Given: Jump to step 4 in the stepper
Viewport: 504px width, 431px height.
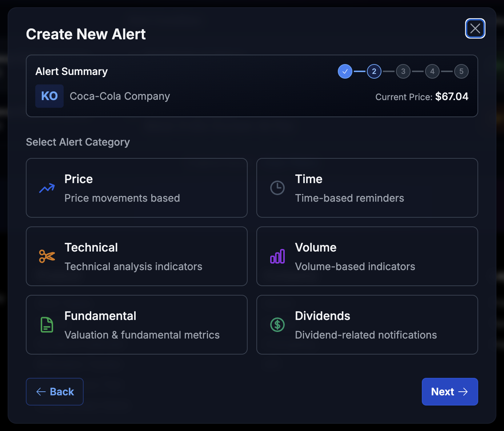Looking at the screenshot, I should coord(432,71).
